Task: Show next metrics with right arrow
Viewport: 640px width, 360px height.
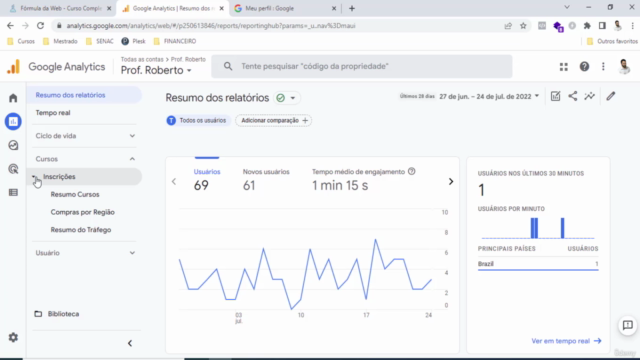Action: pyautogui.click(x=451, y=182)
